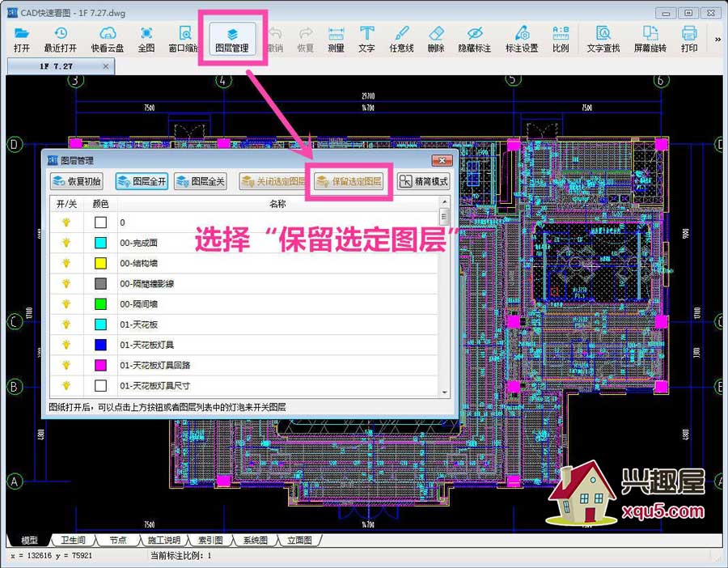Click blue swatch of 01-天花板灯具 layer
This screenshot has height=568, width=728.
pos(100,345)
